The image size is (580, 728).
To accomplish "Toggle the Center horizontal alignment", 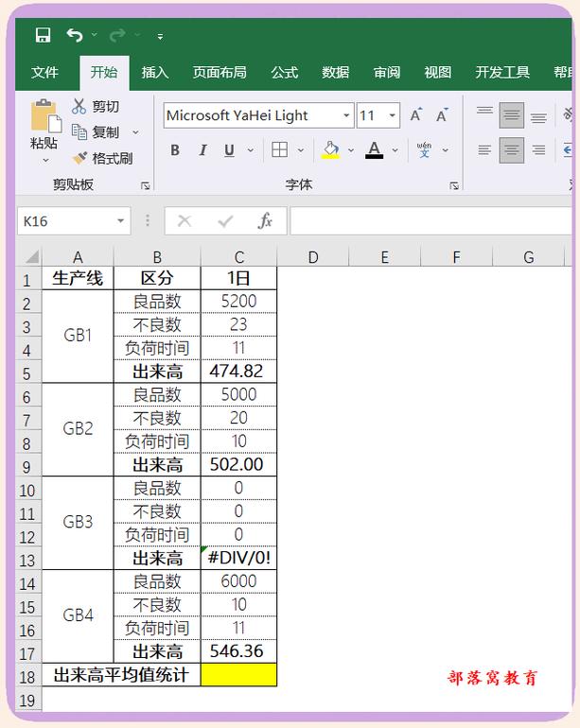I will (x=512, y=150).
